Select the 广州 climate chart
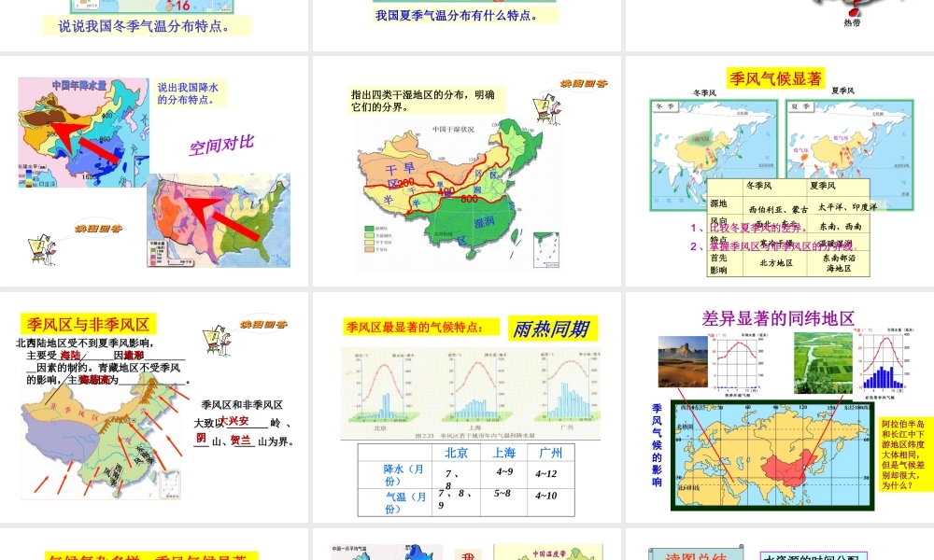 pyautogui.click(x=567, y=390)
